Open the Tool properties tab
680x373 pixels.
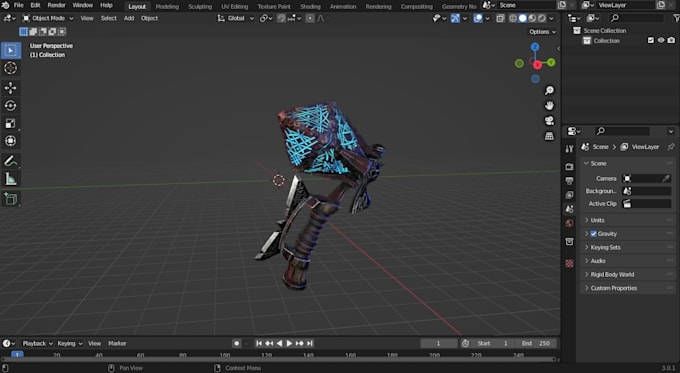[569, 149]
